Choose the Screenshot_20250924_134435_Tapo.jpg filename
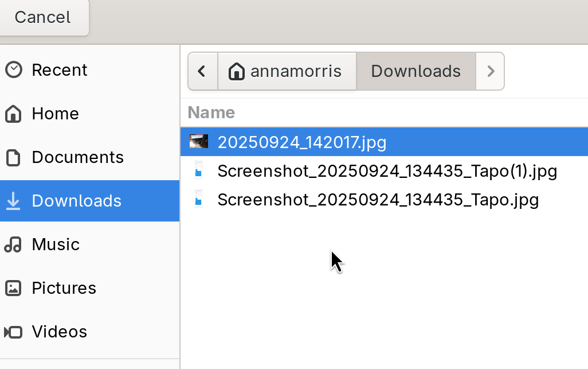The width and height of the screenshot is (588, 369). 378,200
